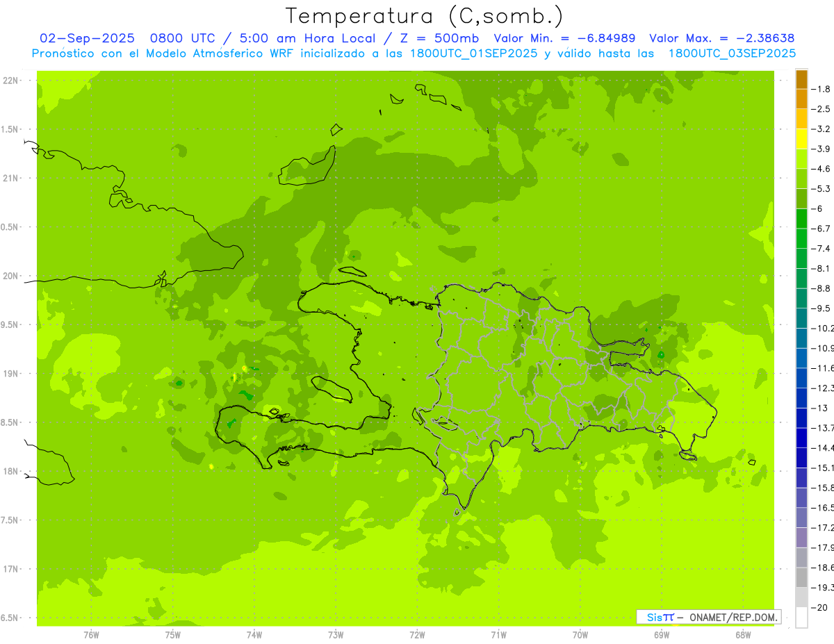Click the title 'Temperatura (C,somb.)'
Screen dimensions: 834x644
[x=425, y=16]
